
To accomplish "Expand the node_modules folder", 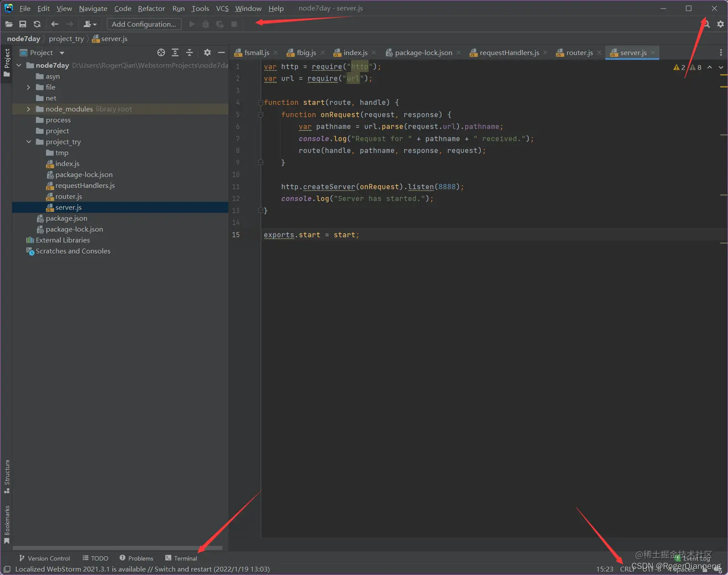I will pyautogui.click(x=28, y=109).
